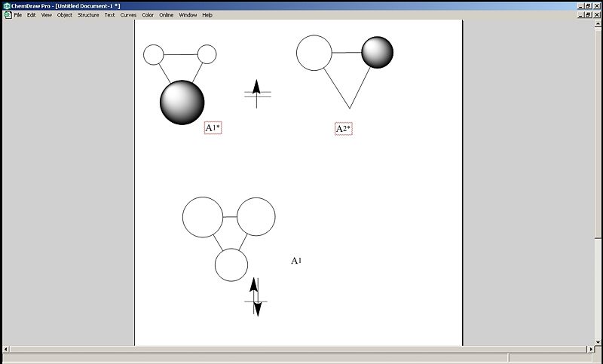Close the inner document window
The image size is (603, 364).
(597, 15)
